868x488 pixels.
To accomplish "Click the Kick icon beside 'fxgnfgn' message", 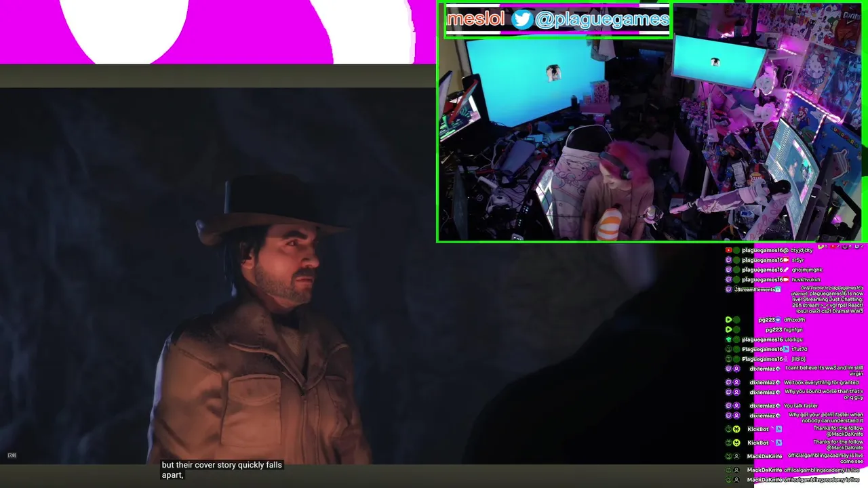I will [729, 329].
